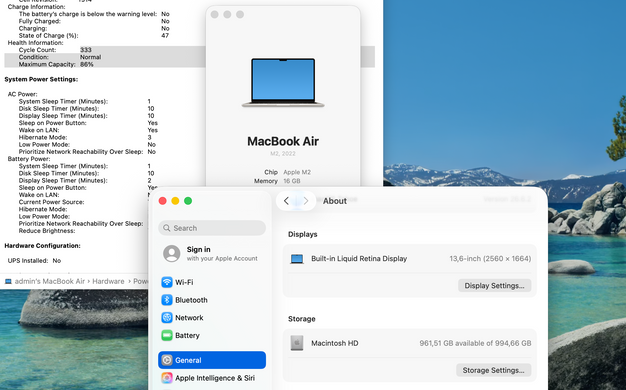Click the "16 GB" memory value
The height and width of the screenshot is (390, 626).
pos(292,181)
